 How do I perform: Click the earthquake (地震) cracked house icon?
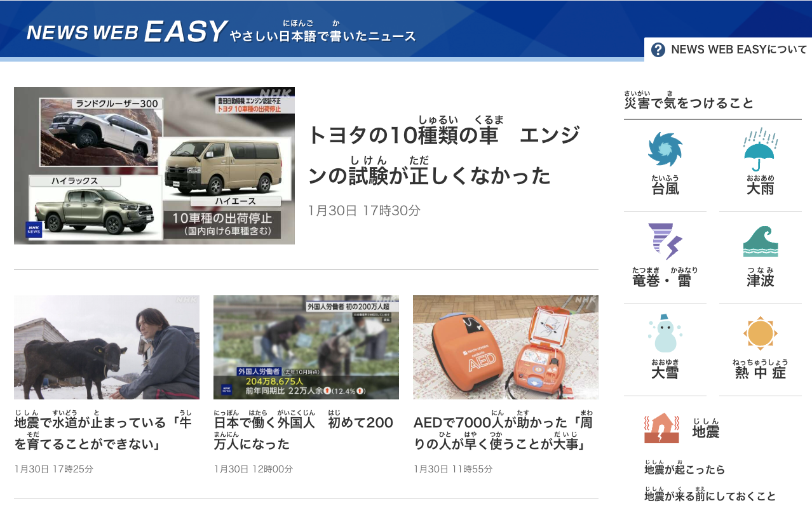[x=661, y=428]
